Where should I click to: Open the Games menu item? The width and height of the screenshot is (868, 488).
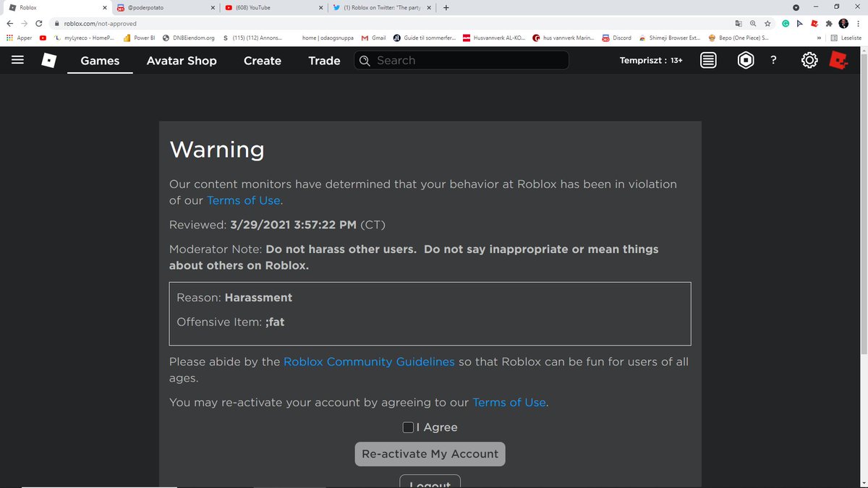tap(101, 61)
